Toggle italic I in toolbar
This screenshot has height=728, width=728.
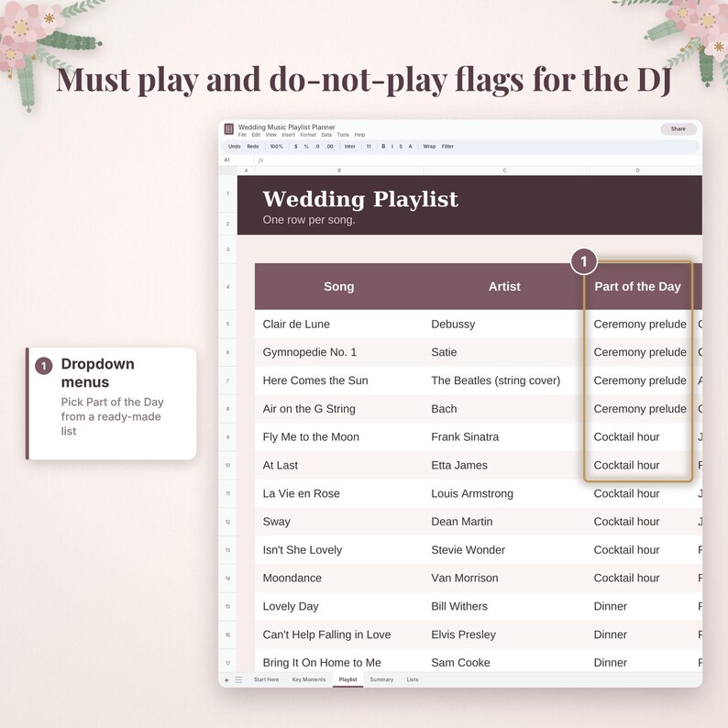392,147
